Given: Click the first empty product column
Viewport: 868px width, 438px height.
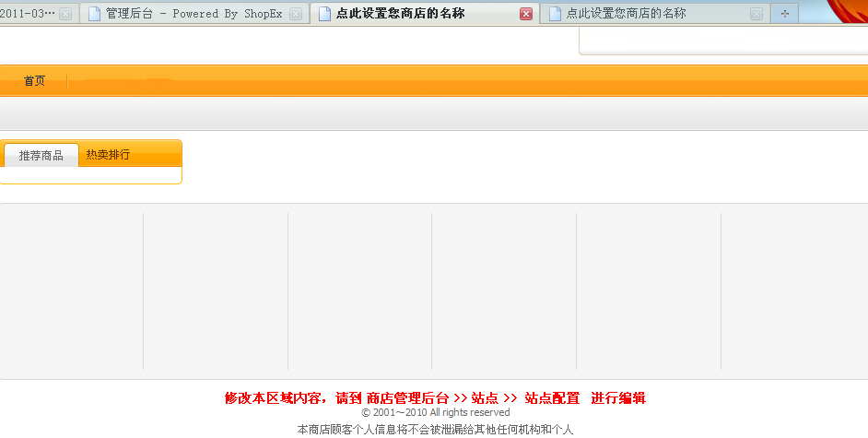Looking at the screenshot, I should (72, 290).
